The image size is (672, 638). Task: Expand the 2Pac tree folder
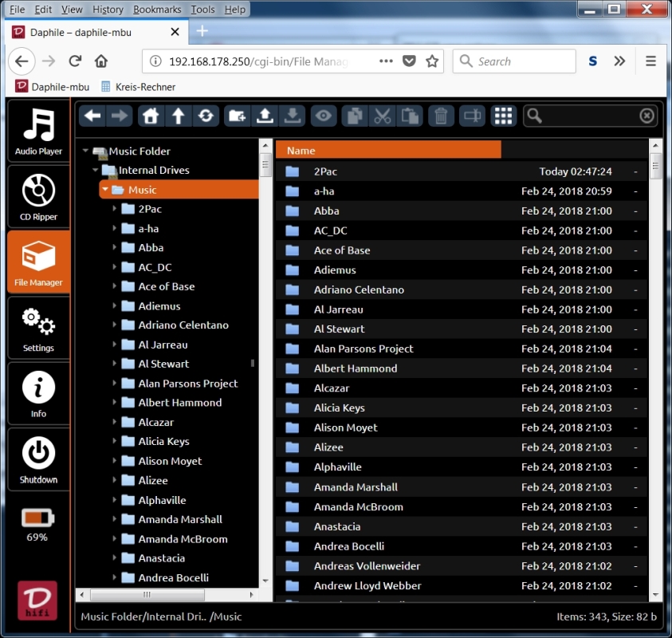[115, 208]
